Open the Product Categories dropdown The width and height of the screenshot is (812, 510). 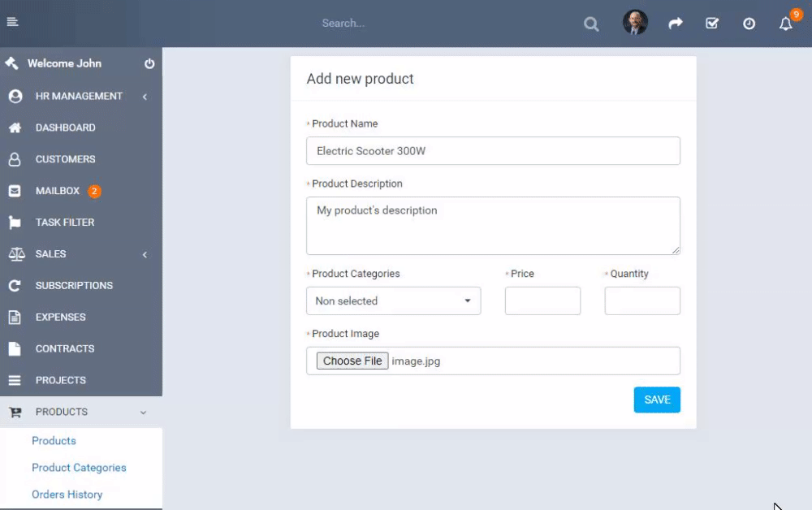tap(393, 300)
